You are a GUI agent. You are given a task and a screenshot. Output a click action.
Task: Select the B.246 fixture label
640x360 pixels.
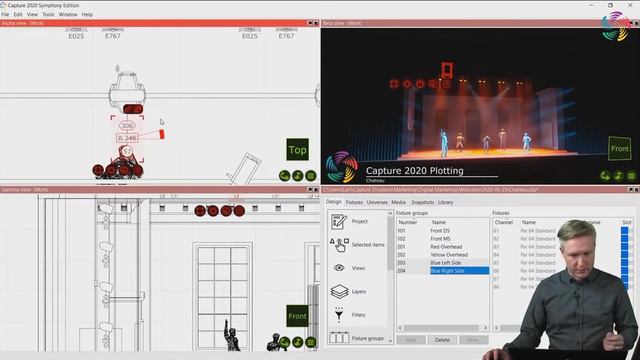[x=127, y=138]
